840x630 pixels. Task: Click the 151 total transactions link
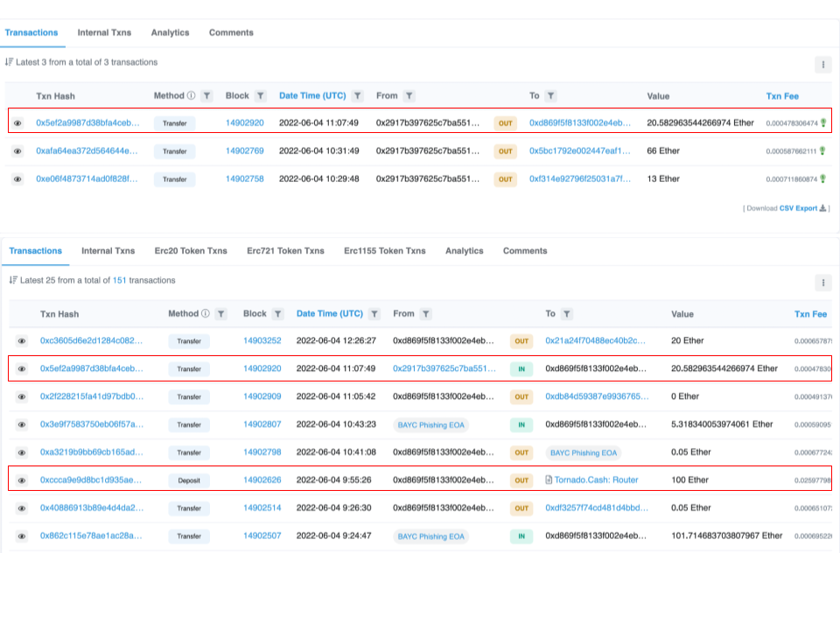120,280
